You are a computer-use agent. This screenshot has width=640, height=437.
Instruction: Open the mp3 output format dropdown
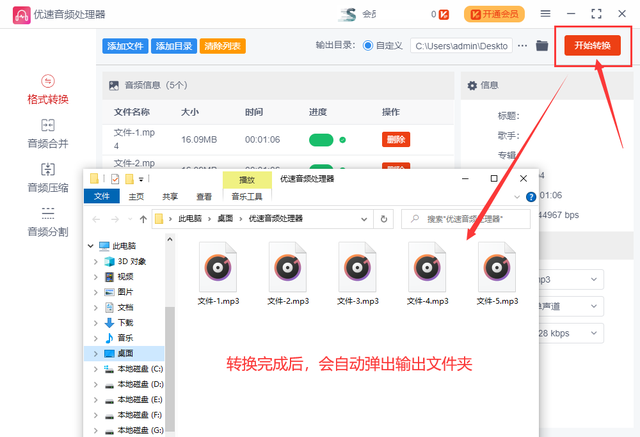tap(571, 280)
